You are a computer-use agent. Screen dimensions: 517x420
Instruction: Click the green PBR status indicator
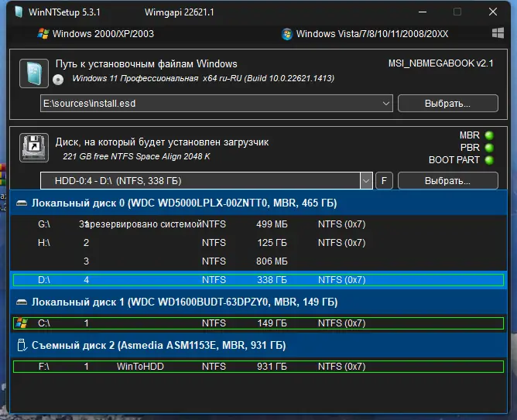(488, 148)
